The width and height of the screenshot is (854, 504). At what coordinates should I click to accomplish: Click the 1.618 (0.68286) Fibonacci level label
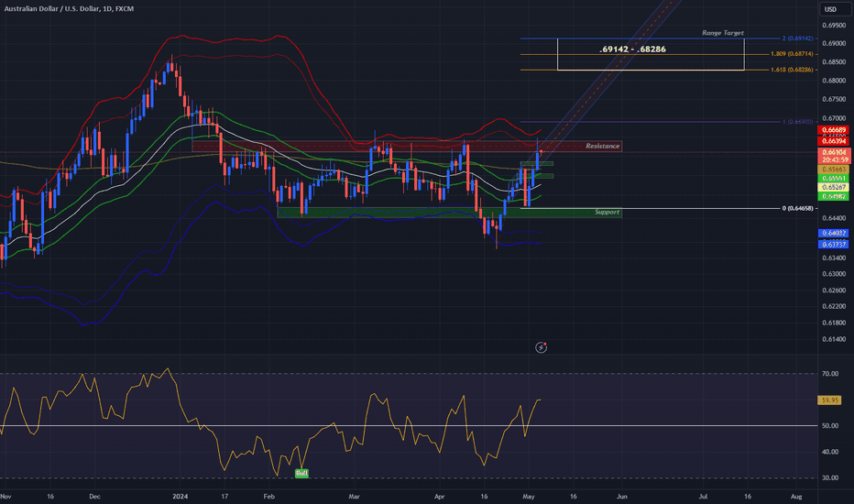792,70
